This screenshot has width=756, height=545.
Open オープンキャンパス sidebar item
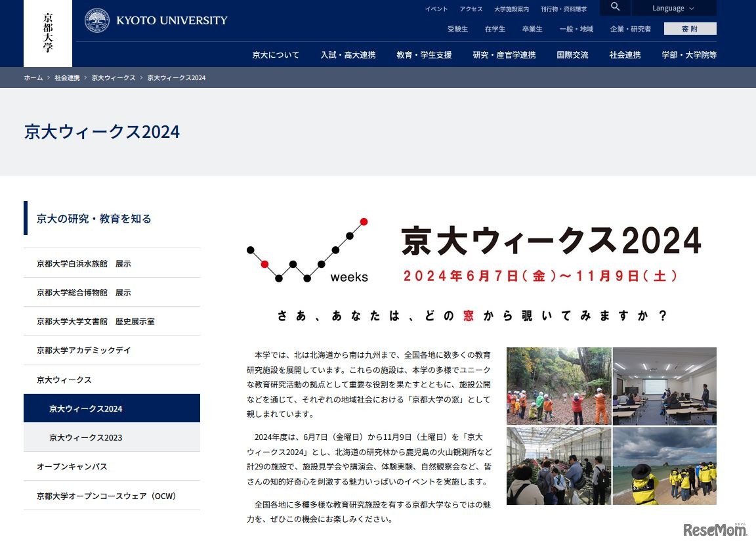[112, 466]
